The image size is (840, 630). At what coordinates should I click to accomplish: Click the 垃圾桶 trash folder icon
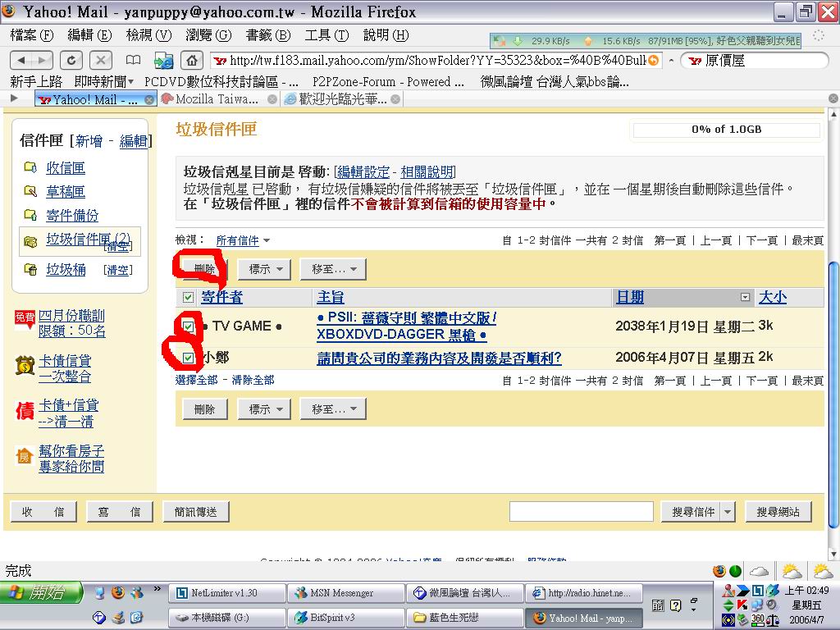[x=30, y=270]
